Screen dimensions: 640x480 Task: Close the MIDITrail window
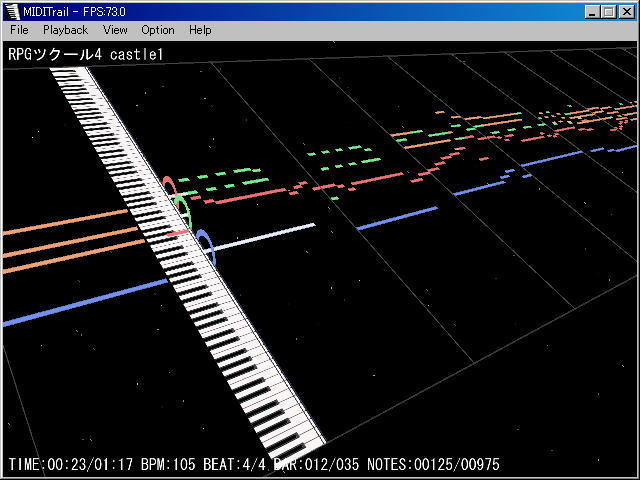[627, 12]
